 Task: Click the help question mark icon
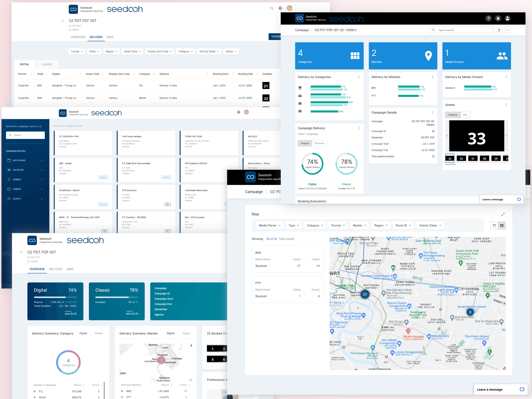coord(488,18)
